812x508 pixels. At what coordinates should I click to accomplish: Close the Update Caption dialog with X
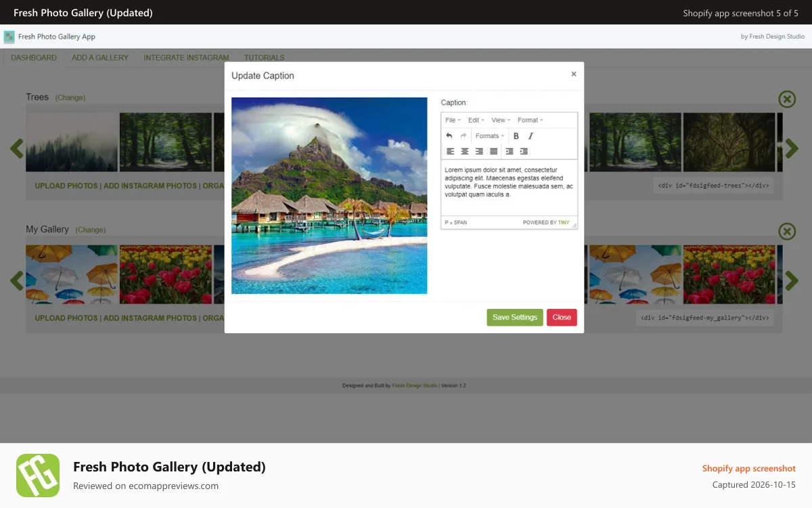pyautogui.click(x=574, y=75)
